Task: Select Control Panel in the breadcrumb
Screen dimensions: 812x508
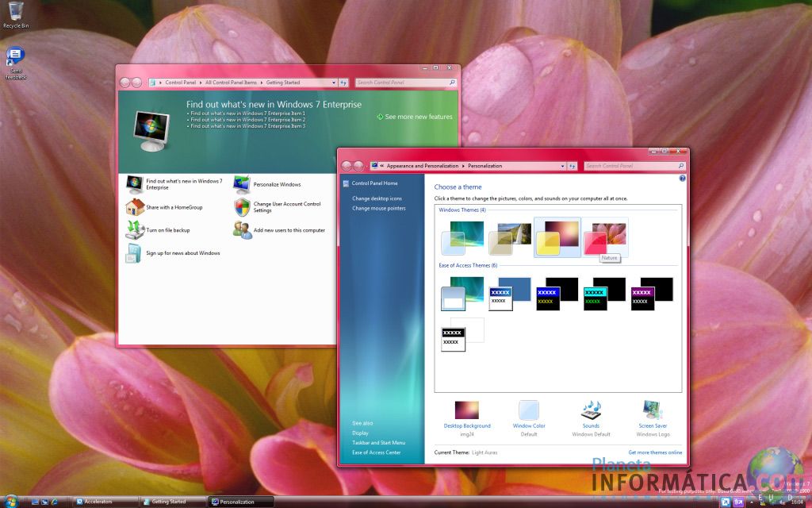Action: click(181, 83)
